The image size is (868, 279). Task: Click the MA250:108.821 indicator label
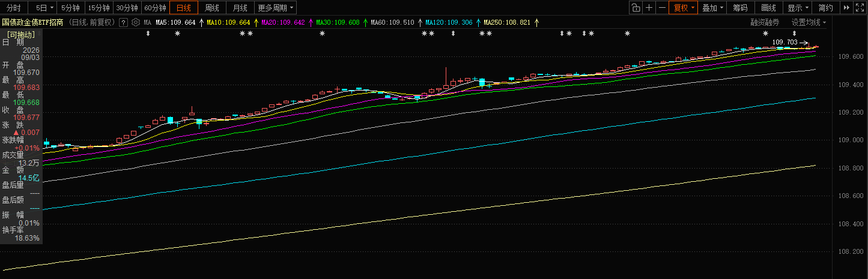pyautogui.click(x=507, y=23)
